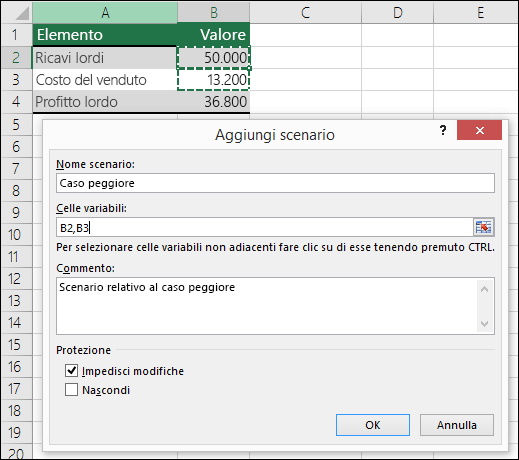
Task: Click the cell with 13.200
Action: (214, 80)
